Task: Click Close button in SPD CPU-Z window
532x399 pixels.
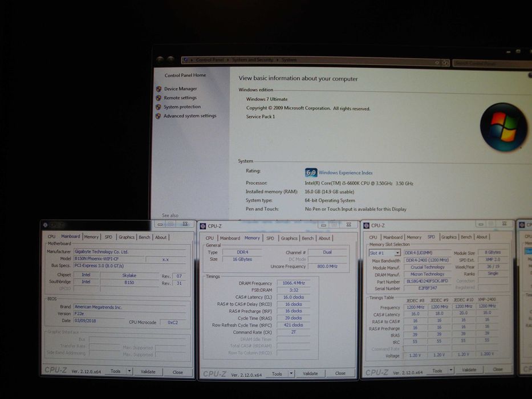Action: [x=498, y=369]
